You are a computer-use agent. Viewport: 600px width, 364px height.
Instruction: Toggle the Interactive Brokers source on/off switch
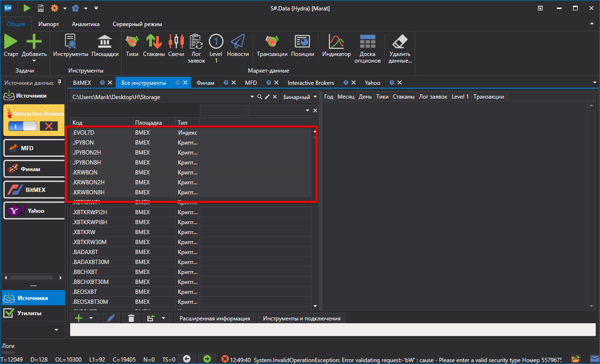click(x=23, y=126)
